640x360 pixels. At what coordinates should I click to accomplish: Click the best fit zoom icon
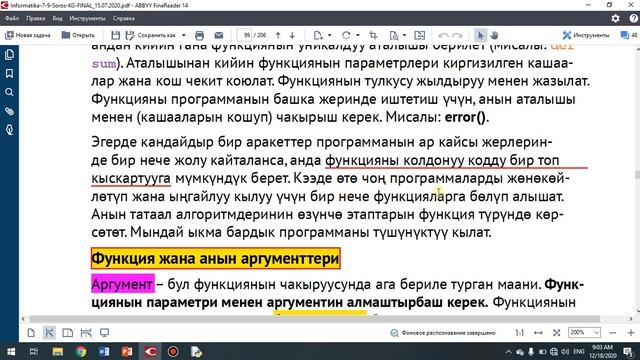556,333
